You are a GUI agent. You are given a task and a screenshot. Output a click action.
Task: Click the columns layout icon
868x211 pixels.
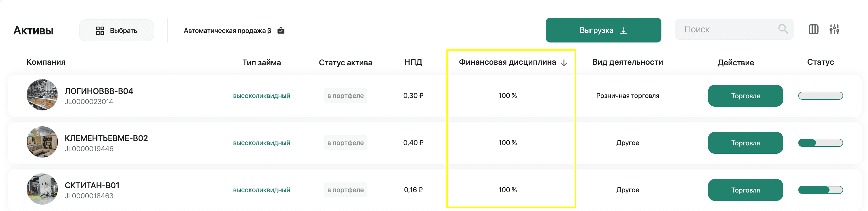[x=813, y=29]
